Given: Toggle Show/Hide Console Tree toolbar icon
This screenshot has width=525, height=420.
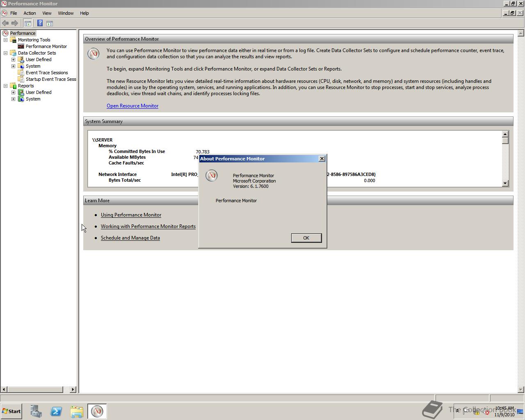Looking at the screenshot, I should [28, 23].
